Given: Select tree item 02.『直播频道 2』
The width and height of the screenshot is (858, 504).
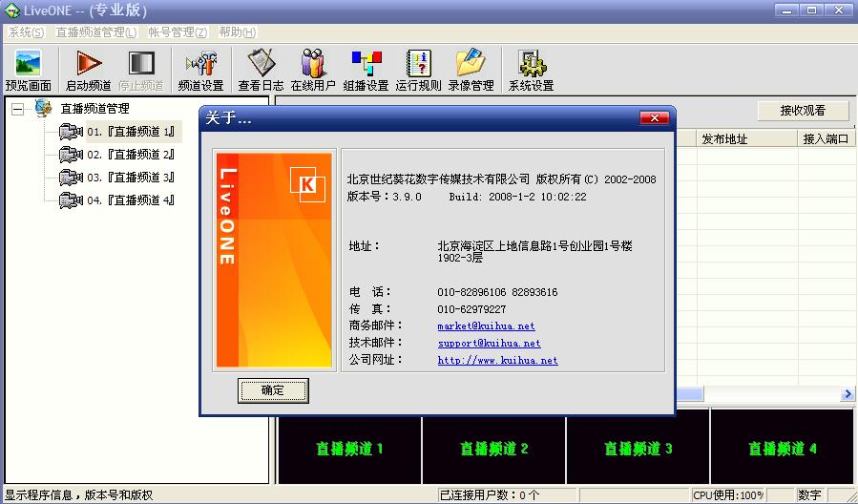Looking at the screenshot, I should (x=132, y=155).
